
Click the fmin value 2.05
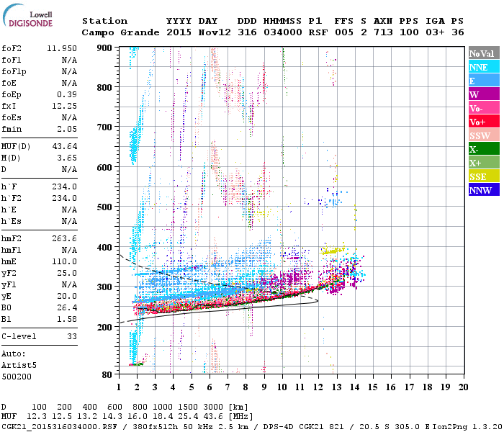pyautogui.click(x=67, y=129)
